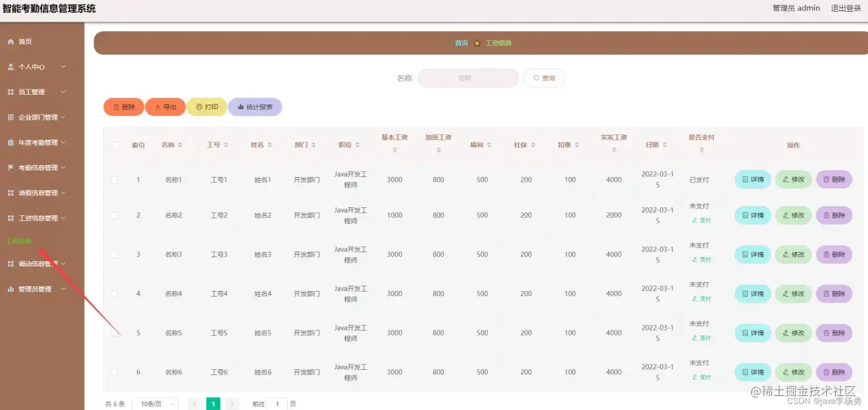The width and height of the screenshot is (868, 410).
Task: Click 管理员 admin in the header
Action: click(x=796, y=8)
